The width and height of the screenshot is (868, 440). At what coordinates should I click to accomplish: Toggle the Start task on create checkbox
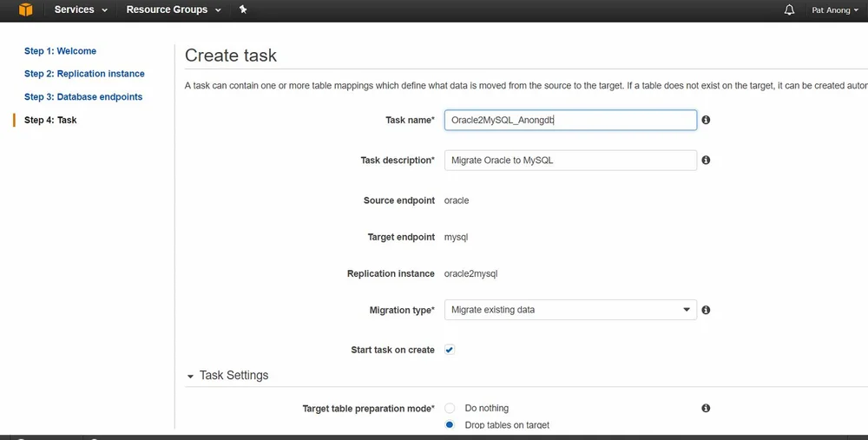pos(450,350)
